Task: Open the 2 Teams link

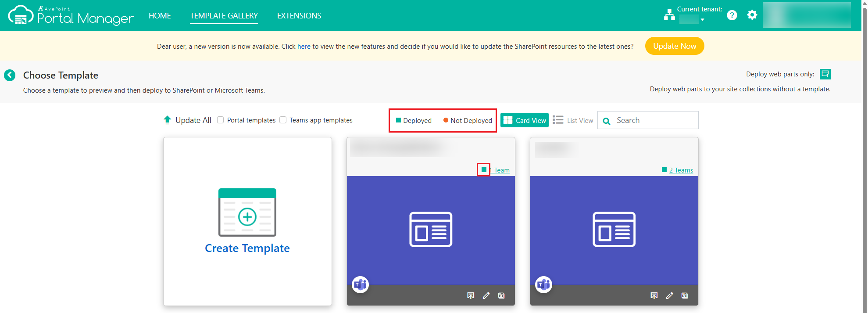Action: click(681, 170)
